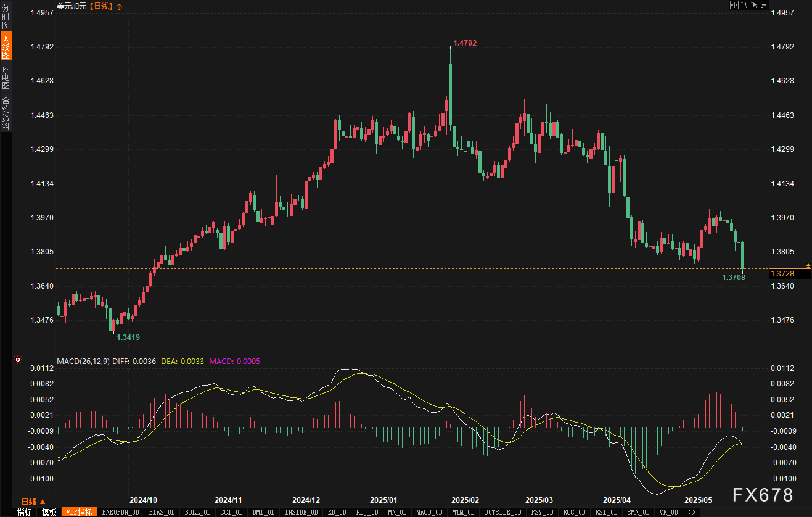Click the chart playback icon at top right
812x517 pixels.
pyautogui.click(x=754, y=5)
